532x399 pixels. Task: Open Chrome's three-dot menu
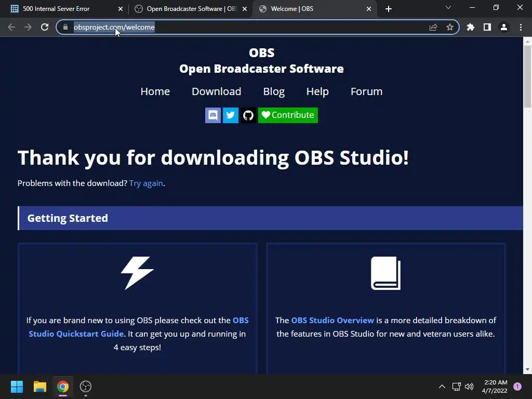(x=521, y=27)
